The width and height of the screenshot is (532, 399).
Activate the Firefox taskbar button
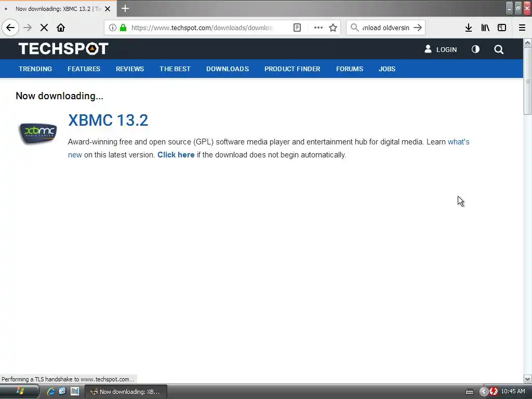[x=126, y=392]
